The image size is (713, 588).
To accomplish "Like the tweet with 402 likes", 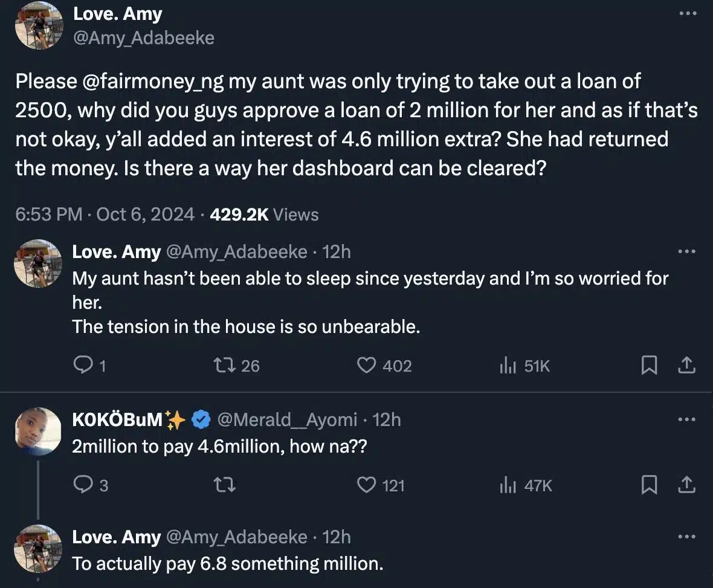I will coord(366,366).
